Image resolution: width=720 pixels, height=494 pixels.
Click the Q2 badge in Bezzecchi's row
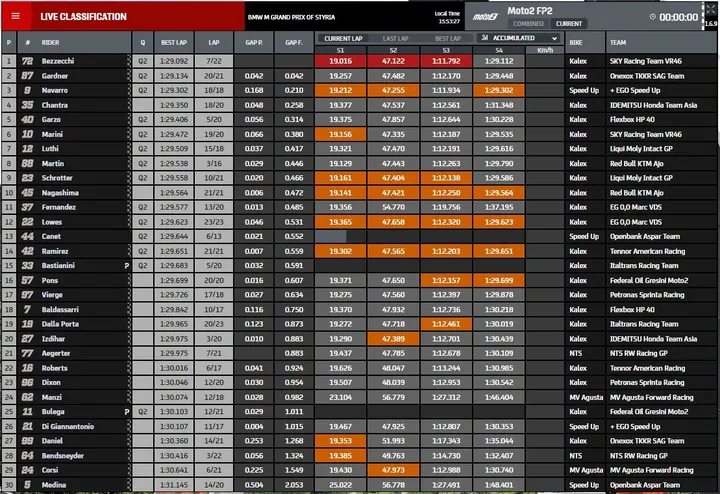(x=143, y=61)
